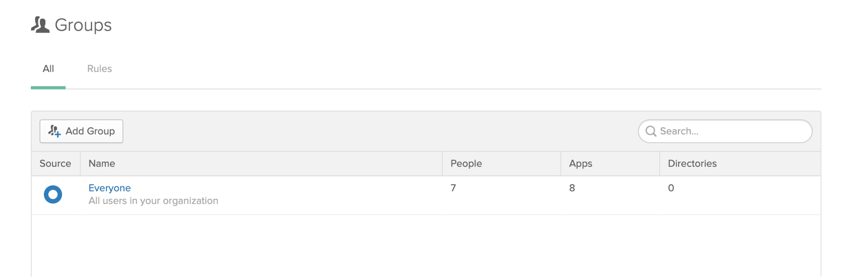Click the magnifier icon in search box
The image size is (868, 277).
650,131
